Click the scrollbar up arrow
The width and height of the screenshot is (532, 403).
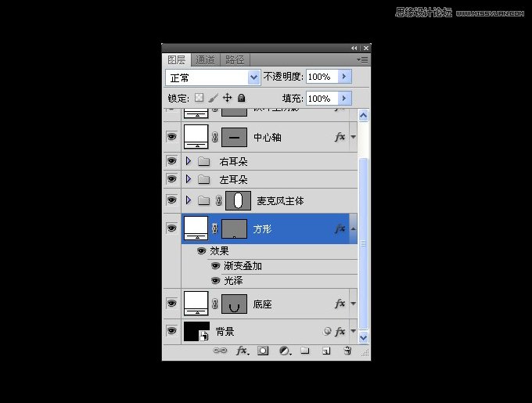363,115
